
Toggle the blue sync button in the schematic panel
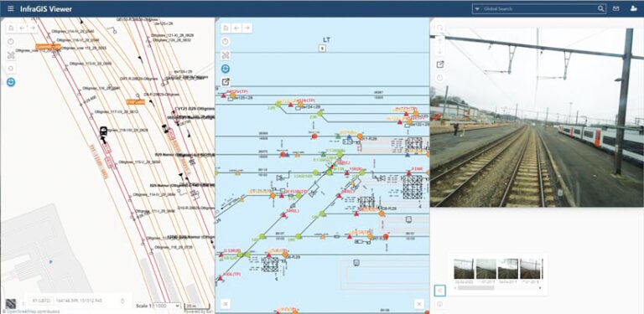click(x=226, y=69)
